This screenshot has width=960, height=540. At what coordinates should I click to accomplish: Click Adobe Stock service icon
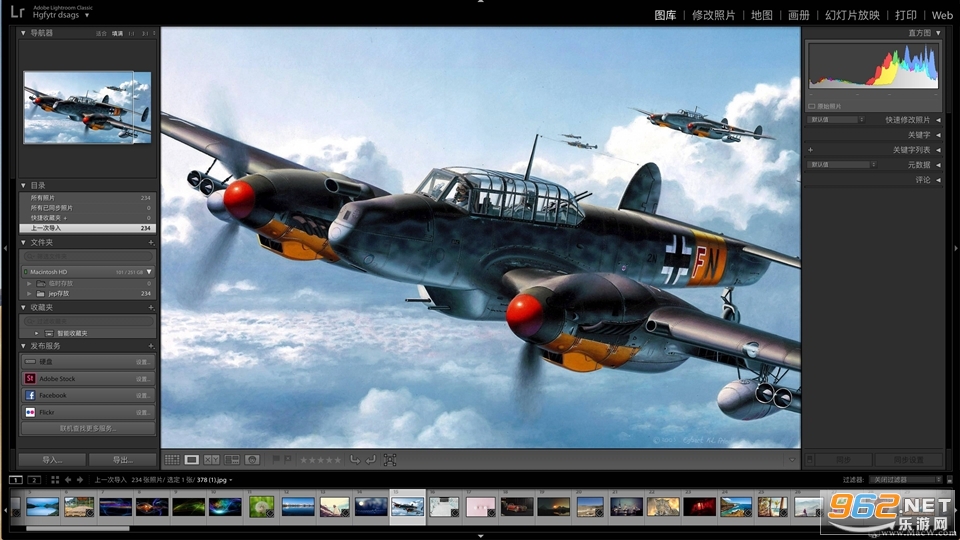(x=30, y=378)
